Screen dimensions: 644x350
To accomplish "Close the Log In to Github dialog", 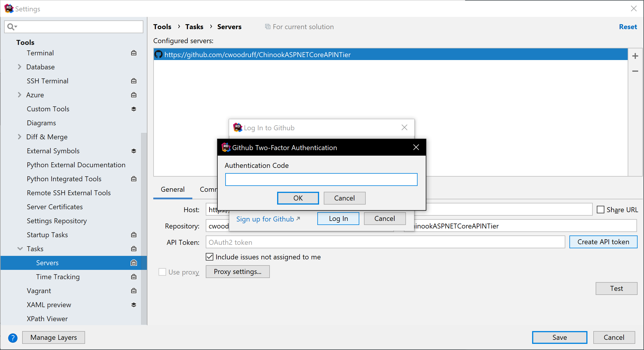I will 404,127.
